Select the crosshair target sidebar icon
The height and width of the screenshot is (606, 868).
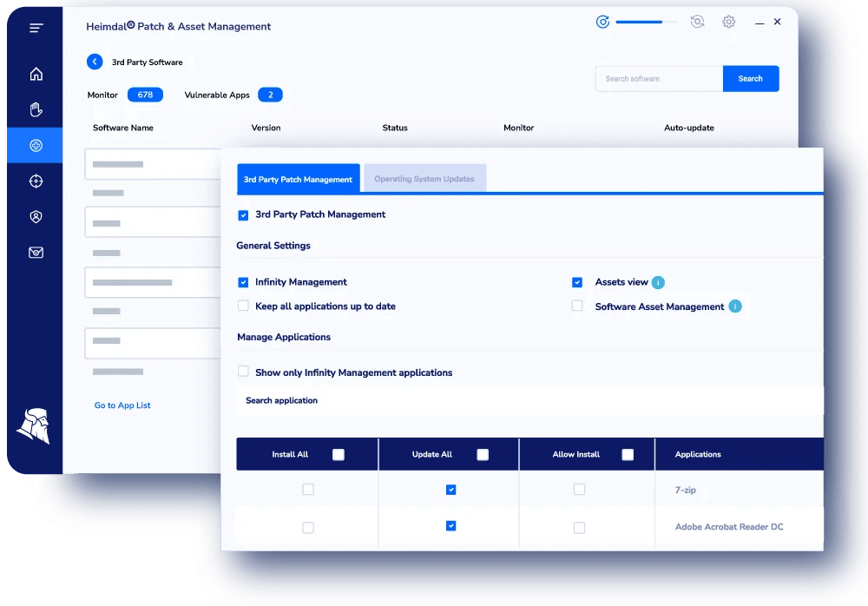(36, 181)
